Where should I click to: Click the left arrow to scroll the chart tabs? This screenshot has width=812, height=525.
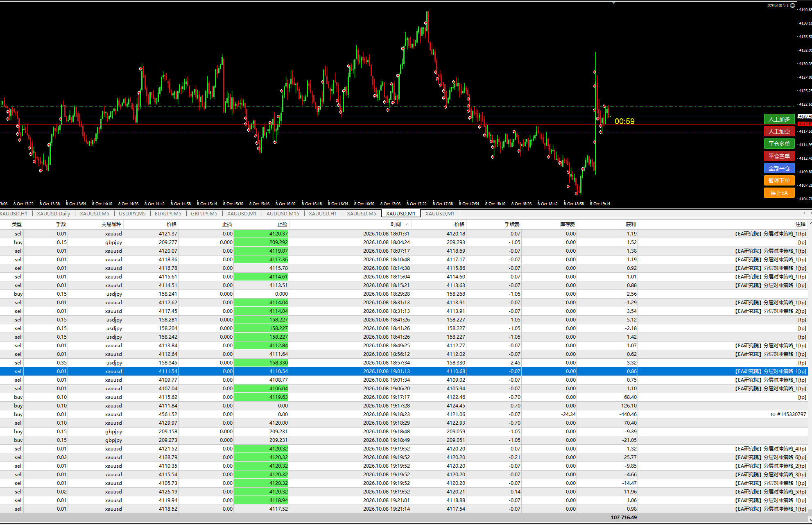[x=804, y=213]
